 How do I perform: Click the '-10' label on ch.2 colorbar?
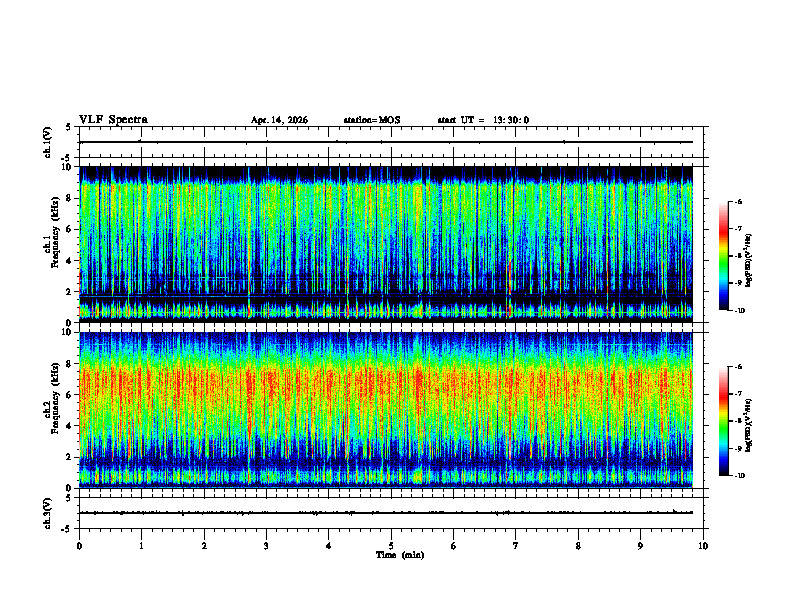click(739, 476)
